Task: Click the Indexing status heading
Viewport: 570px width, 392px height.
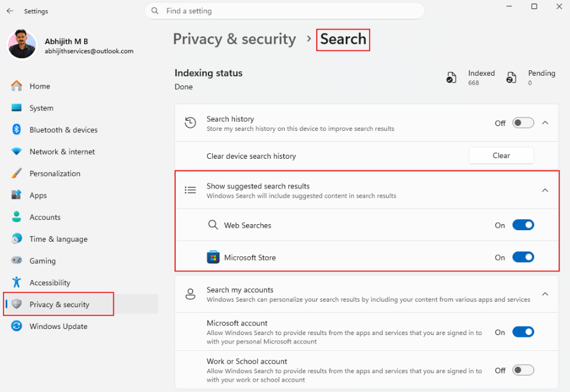Action: coord(208,73)
